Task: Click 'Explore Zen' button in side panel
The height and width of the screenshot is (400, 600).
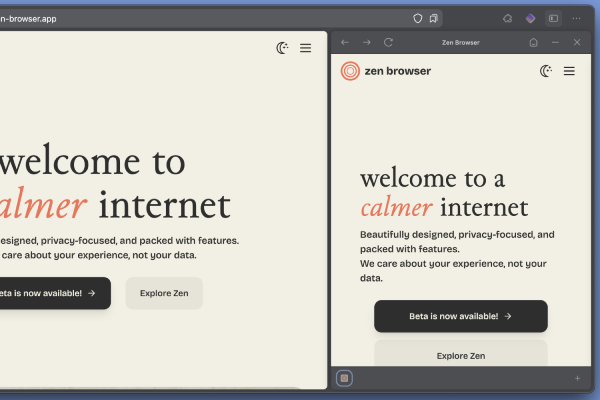Action: [x=461, y=354]
